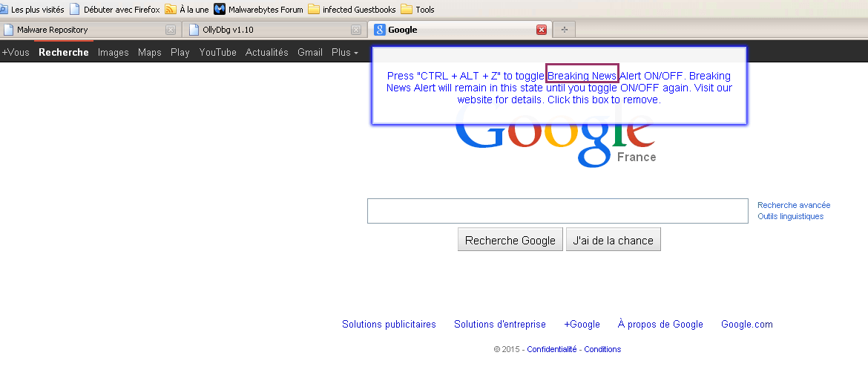Screen dimensions: 868x387
Task: Open Gmail from the Google navigation bar
Action: click(x=310, y=53)
